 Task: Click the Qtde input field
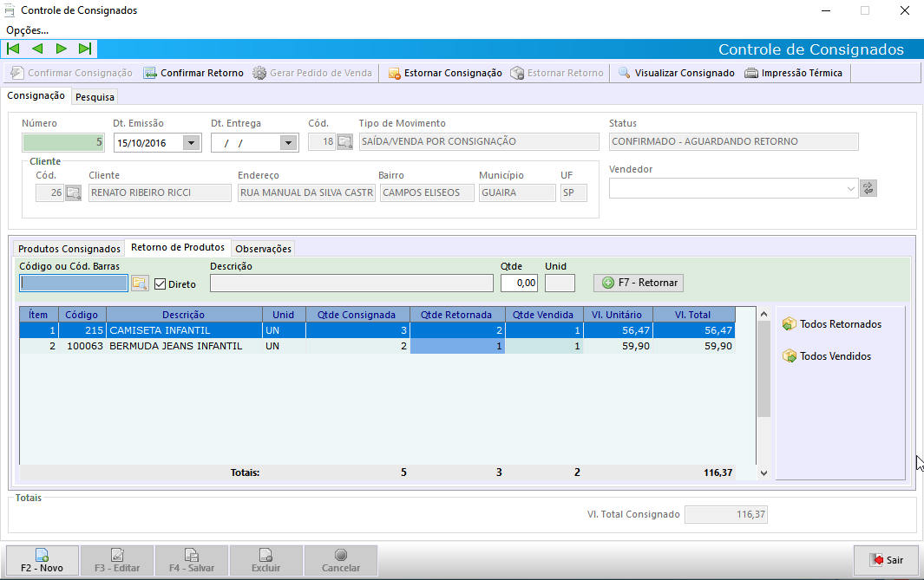(519, 283)
